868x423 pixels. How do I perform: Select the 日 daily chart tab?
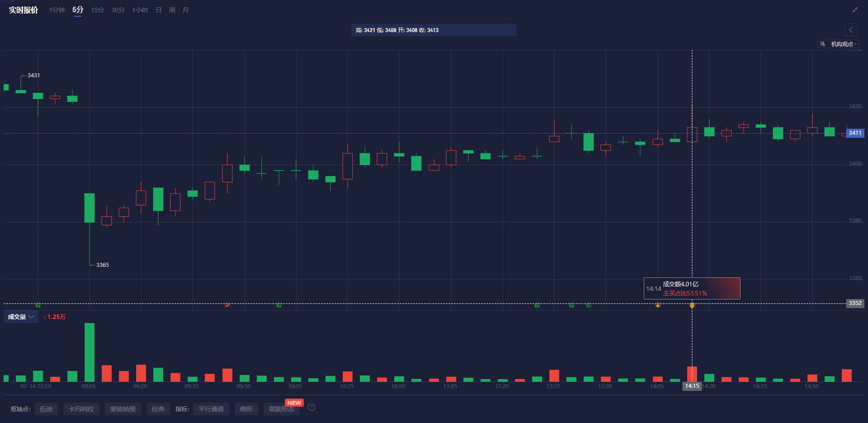(158, 10)
